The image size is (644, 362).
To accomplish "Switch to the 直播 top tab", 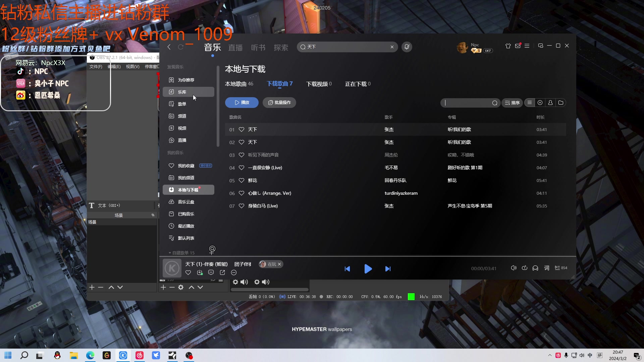I will 235,48.
